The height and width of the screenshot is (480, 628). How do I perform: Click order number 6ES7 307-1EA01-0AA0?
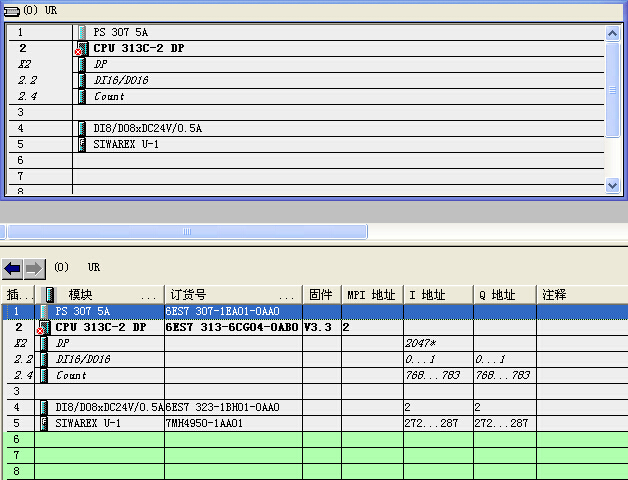pyautogui.click(x=223, y=311)
